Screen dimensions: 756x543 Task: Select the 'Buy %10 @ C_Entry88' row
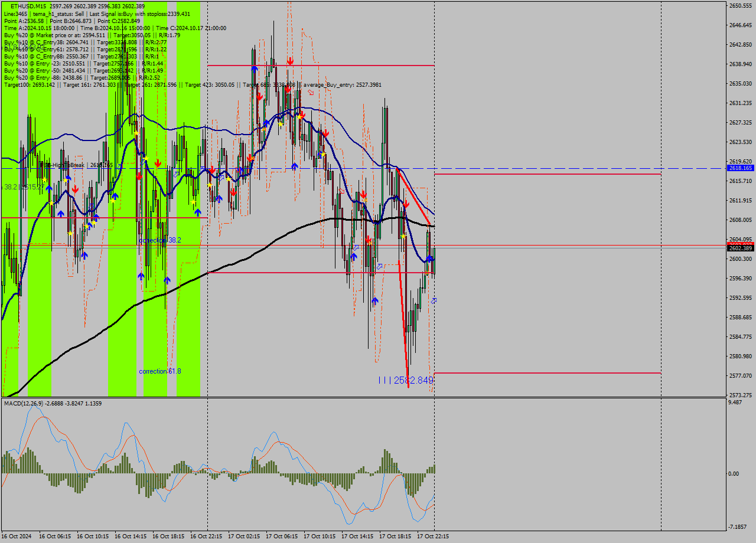coord(82,56)
